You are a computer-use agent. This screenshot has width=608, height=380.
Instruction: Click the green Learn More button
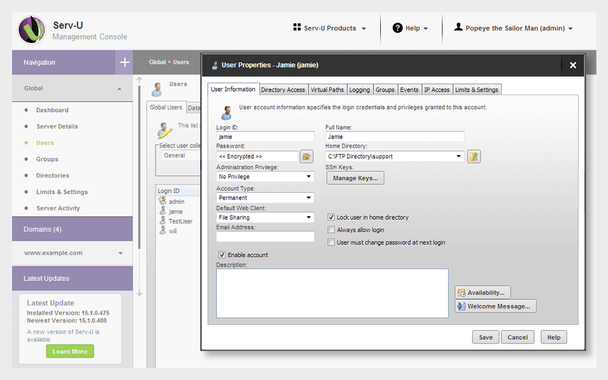point(70,351)
